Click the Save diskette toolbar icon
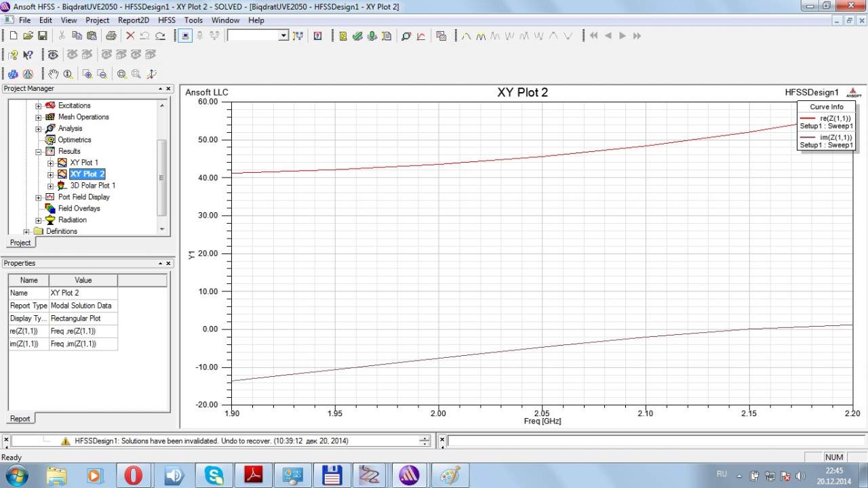 click(42, 36)
